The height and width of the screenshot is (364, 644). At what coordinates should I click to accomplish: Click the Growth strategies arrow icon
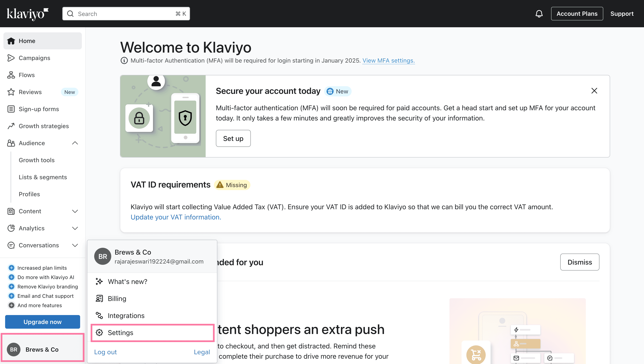click(11, 126)
